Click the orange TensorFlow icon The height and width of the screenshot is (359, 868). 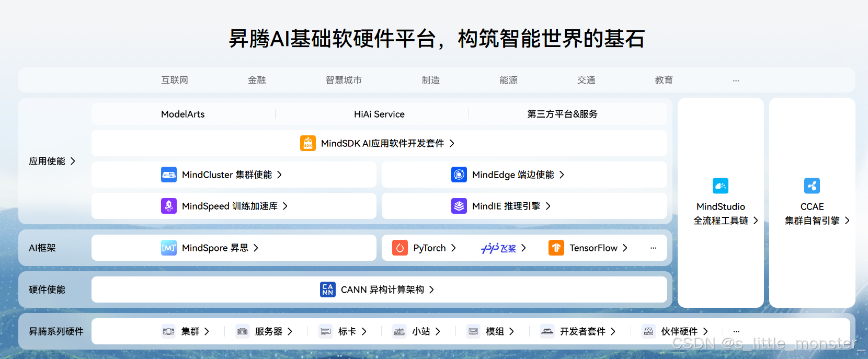coord(556,248)
